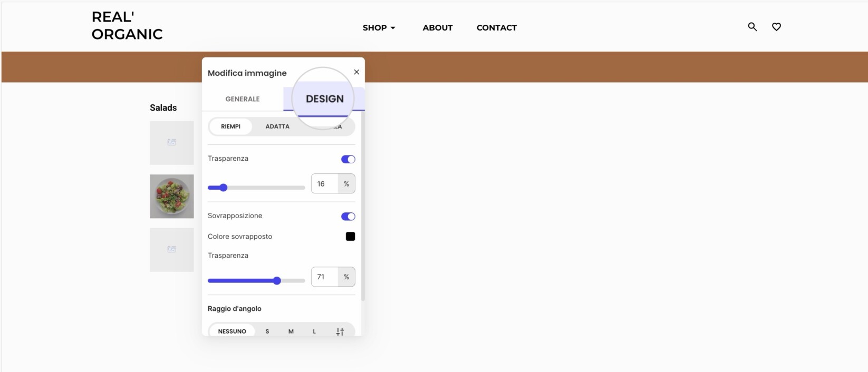
Task: Pick the M corner radius
Action: coord(291,331)
